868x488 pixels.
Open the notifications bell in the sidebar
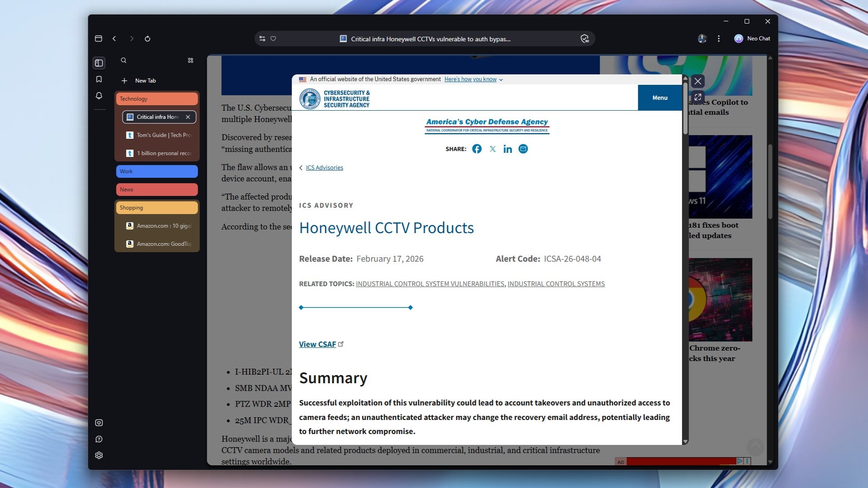click(x=99, y=96)
